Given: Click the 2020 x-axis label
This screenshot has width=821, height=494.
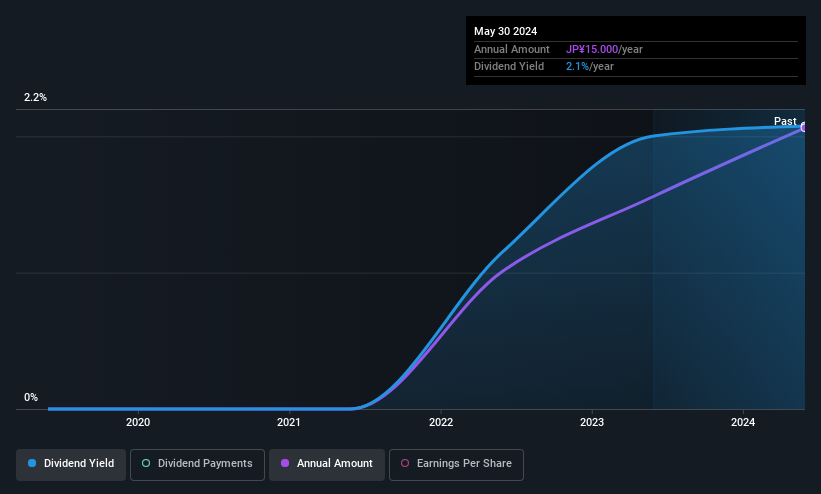Looking at the screenshot, I should point(138,422).
